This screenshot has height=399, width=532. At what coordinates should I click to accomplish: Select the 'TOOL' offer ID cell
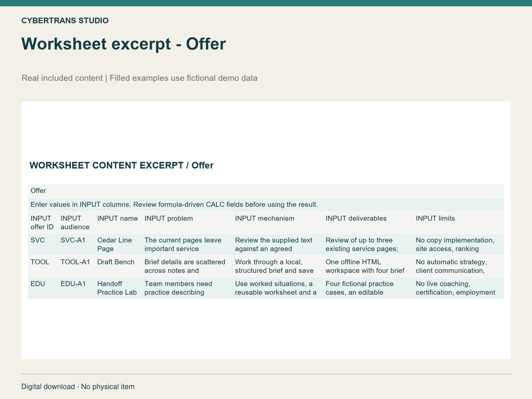(43, 266)
